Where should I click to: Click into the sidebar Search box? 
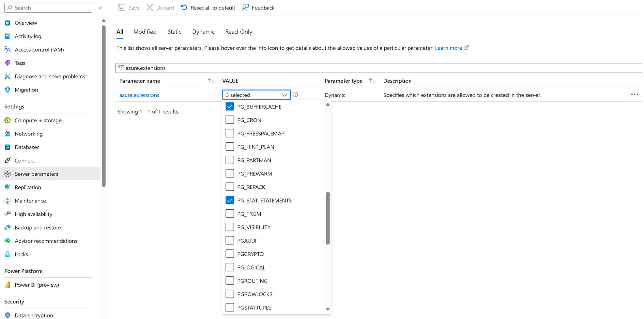click(x=48, y=8)
